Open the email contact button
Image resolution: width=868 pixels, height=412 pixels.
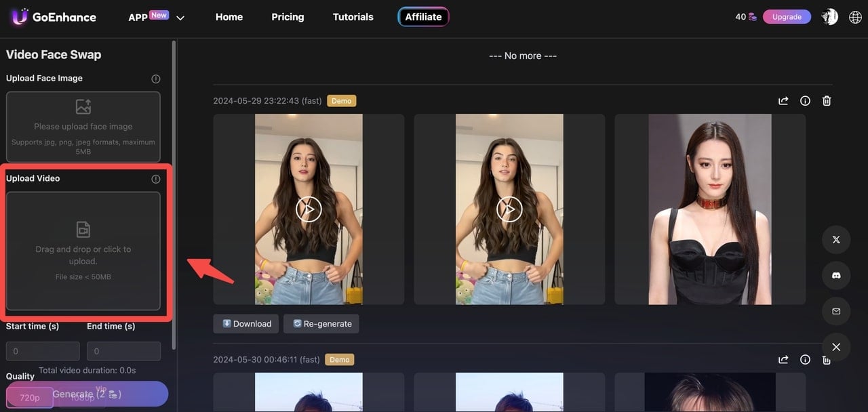[x=836, y=312]
